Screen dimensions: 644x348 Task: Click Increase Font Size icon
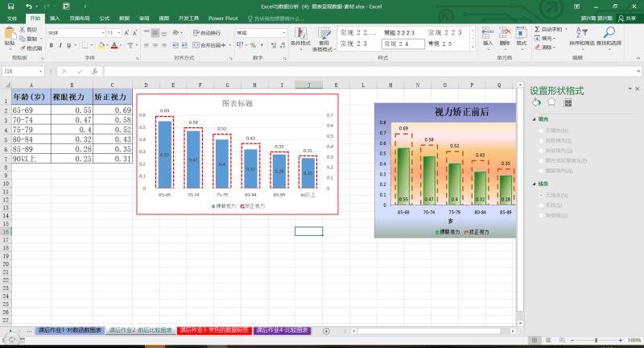click(x=126, y=33)
